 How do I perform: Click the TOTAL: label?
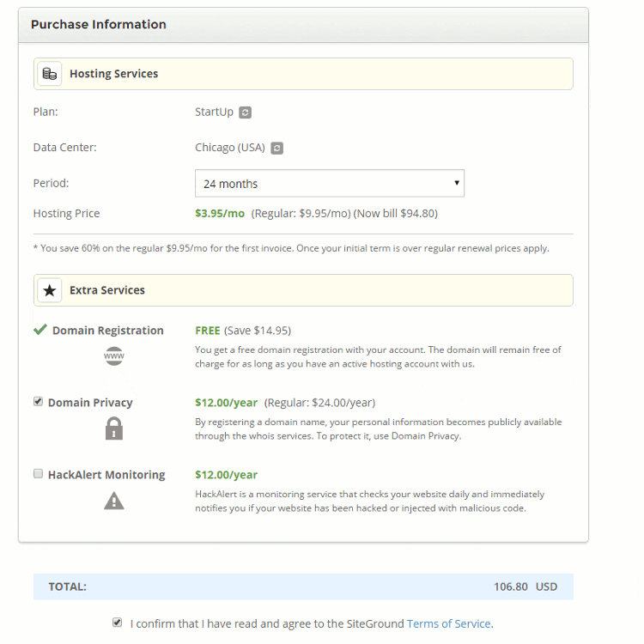point(67,587)
